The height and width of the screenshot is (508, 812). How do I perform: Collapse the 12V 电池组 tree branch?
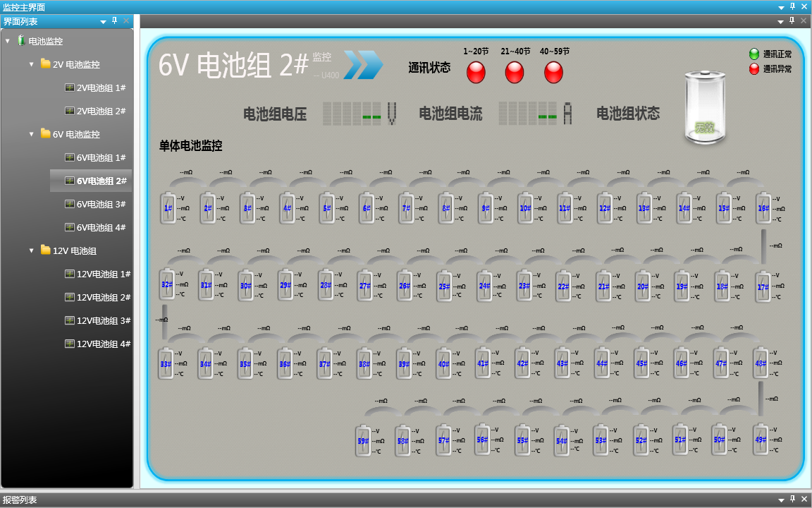click(31, 250)
